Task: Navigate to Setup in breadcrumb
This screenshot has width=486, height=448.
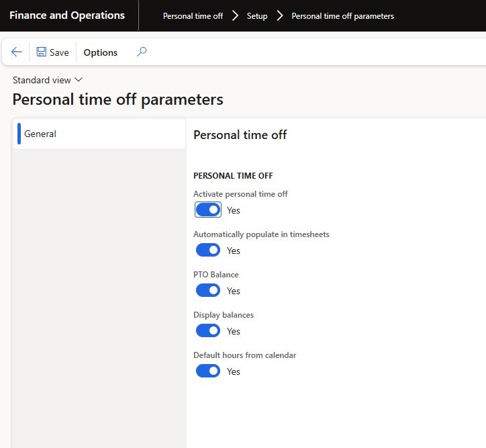Action: coord(256,16)
